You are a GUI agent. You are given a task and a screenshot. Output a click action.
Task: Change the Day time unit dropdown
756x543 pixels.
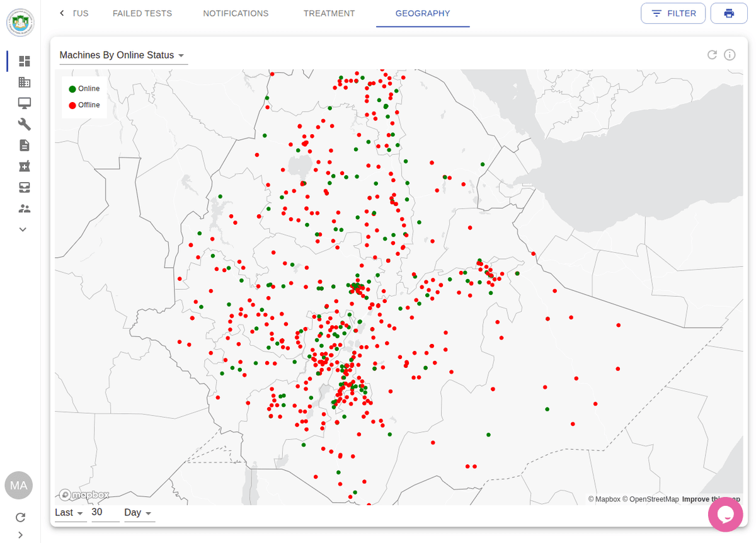(137, 512)
